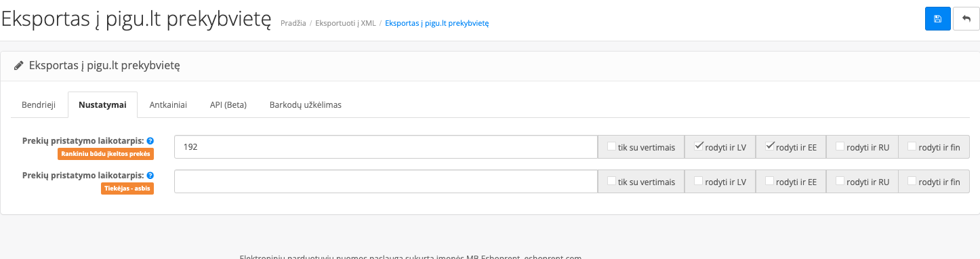Check 'rodyti ir fin' in first row

coord(912,146)
